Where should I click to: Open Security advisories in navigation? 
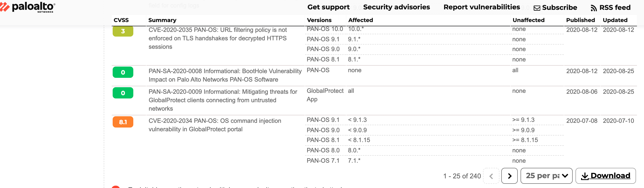pyautogui.click(x=396, y=7)
